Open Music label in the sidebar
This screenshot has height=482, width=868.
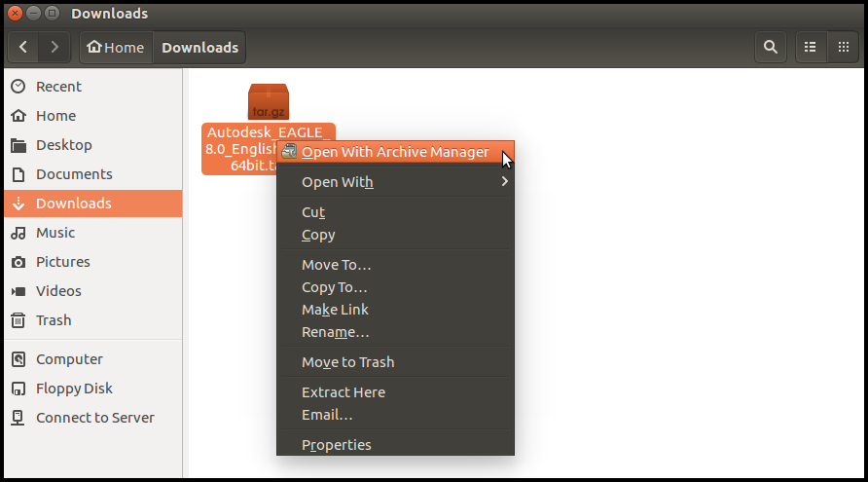pos(55,233)
